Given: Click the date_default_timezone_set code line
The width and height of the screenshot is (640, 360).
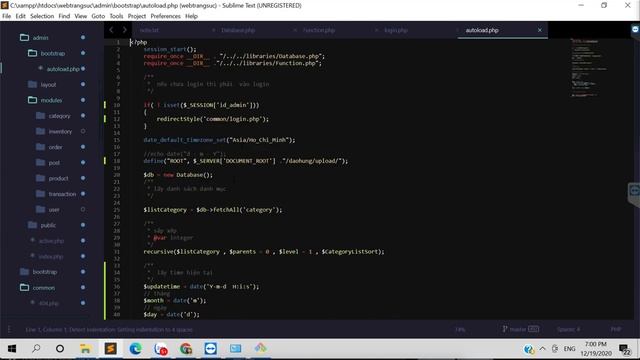Looking at the screenshot, I should pos(219,140).
